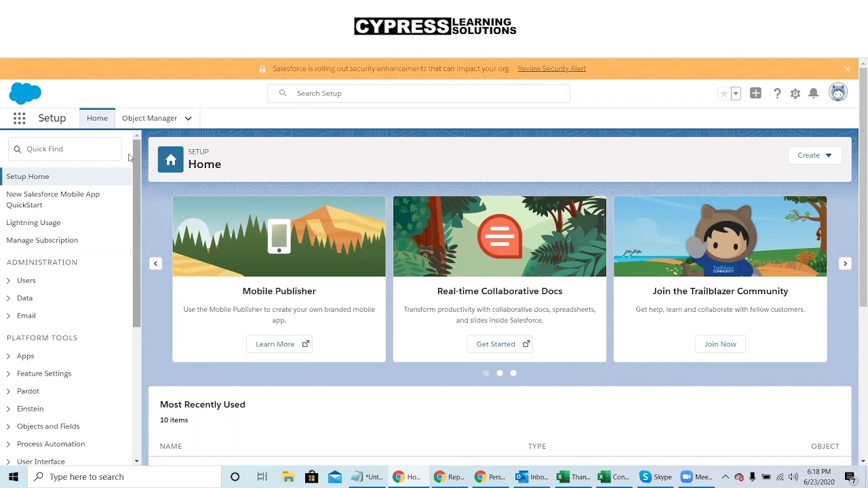This screenshot has width=868, height=488.
Task: Select the third carousel page dot
Action: click(x=513, y=373)
